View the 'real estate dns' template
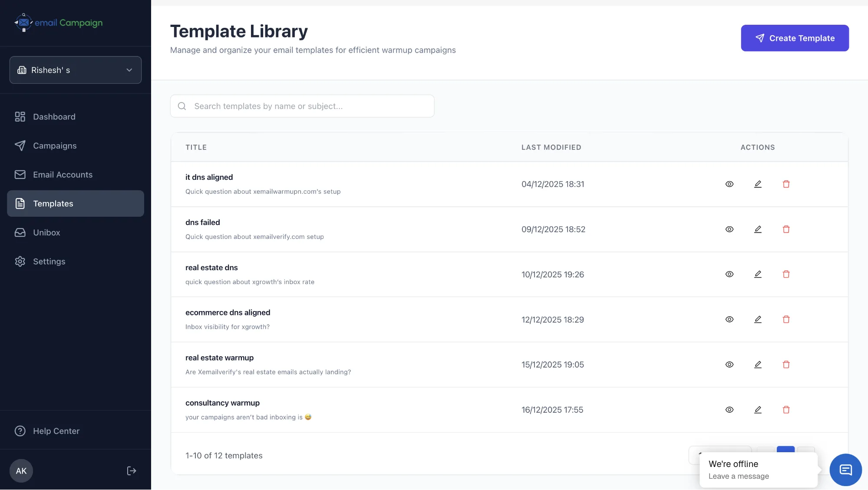This screenshot has width=868, height=490. 729,274
